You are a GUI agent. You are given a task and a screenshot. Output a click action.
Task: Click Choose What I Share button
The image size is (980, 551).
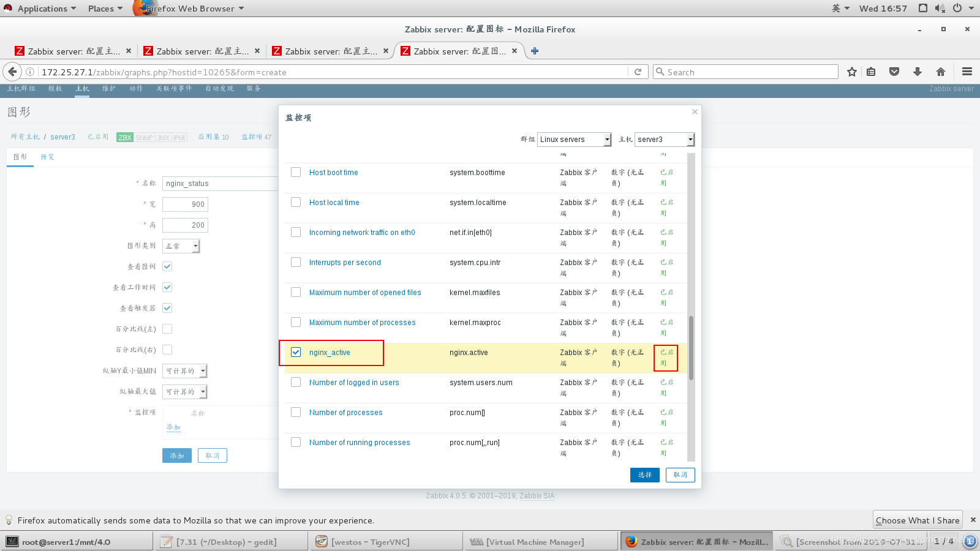[918, 520]
